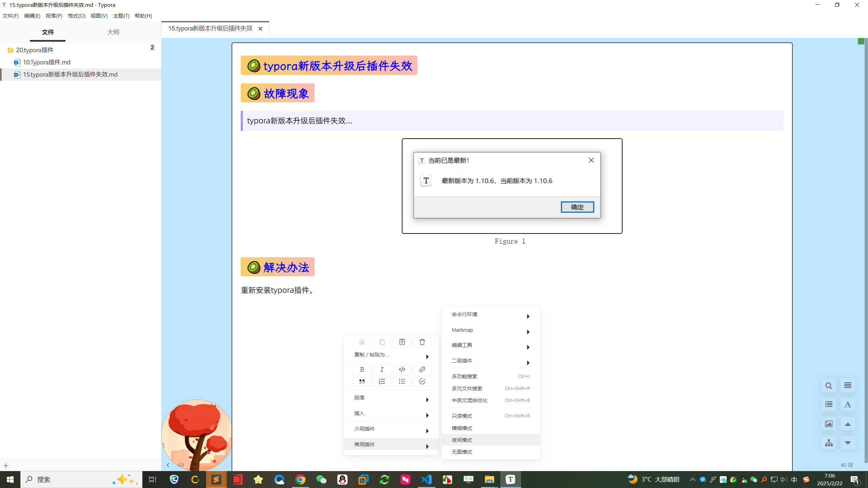Click the vertical scrollbar of the editor
The height and width of the screenshot is (488, 868).
(866, 251)
